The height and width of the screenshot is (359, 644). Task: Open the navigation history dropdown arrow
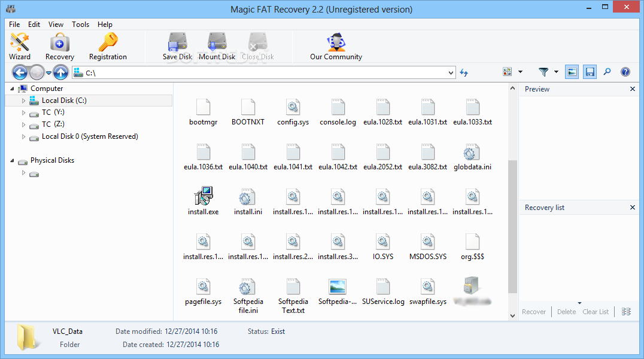48,73
